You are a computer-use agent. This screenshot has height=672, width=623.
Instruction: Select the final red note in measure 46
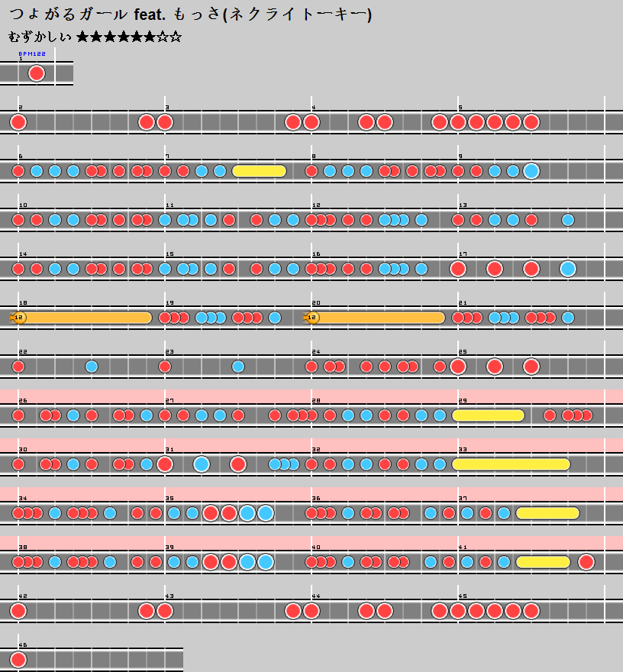click(18, 660)
